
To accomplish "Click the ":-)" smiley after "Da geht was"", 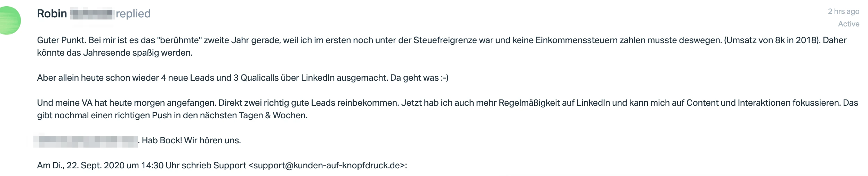I will coord(445,78).
